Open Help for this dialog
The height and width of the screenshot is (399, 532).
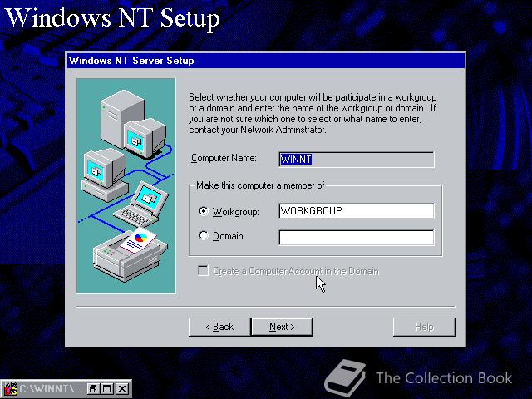(424, 327)
